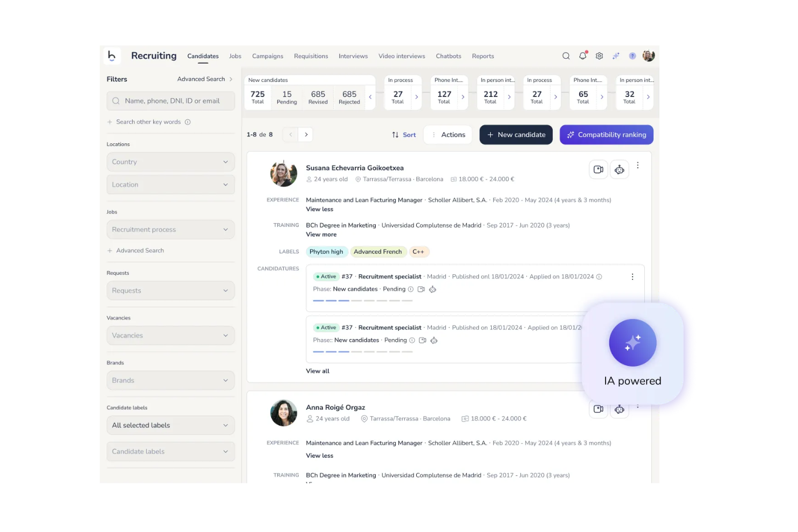This screenshot has height=532, width=798.
Task: Expand the Requests dropdown
Action: [x=171, y=291]
